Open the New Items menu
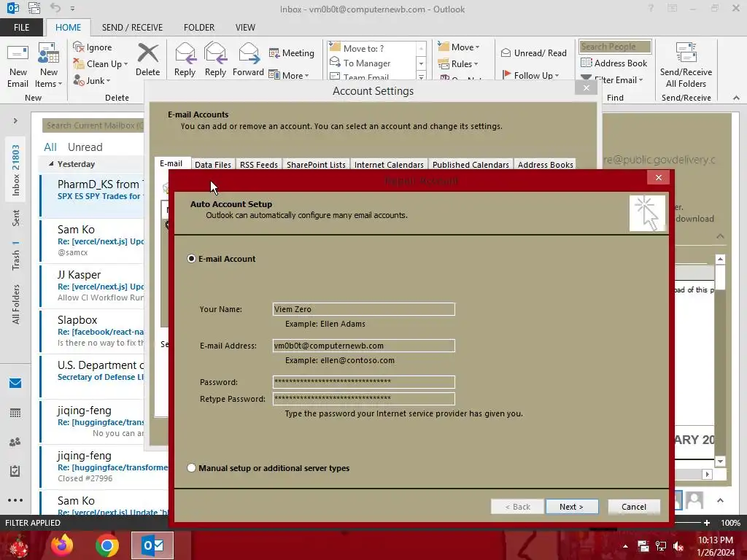Viewport: 747px width, 560px height. [x=49, y=65]
